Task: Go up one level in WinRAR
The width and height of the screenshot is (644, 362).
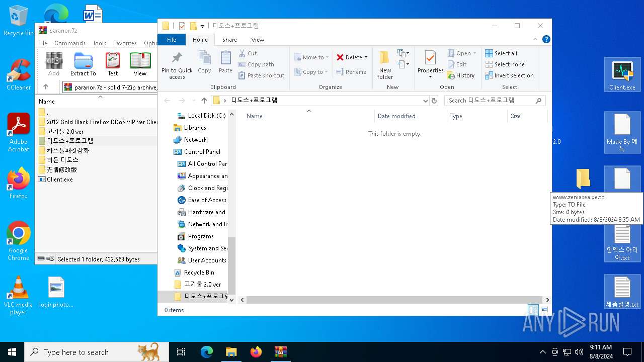Action: point(46,87)
